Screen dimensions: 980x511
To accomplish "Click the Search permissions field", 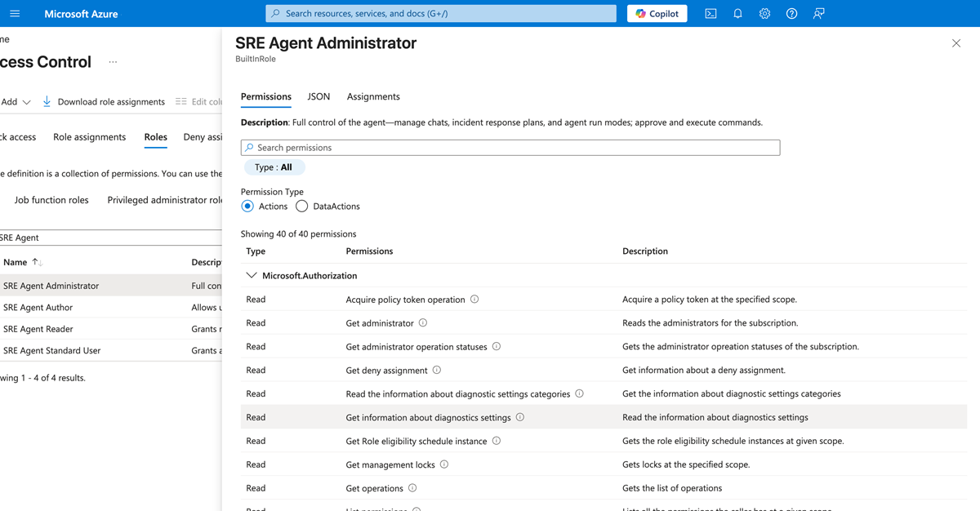I will (x=510, y=148).
